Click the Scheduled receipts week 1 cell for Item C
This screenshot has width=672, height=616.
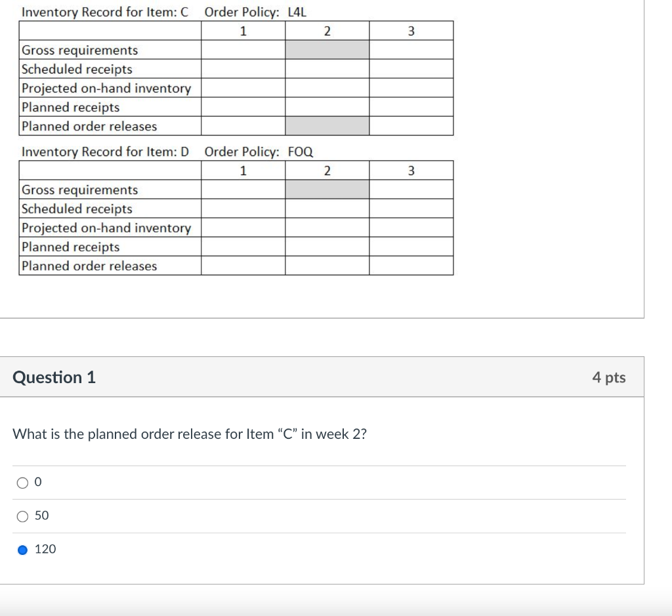coord(243,68)
